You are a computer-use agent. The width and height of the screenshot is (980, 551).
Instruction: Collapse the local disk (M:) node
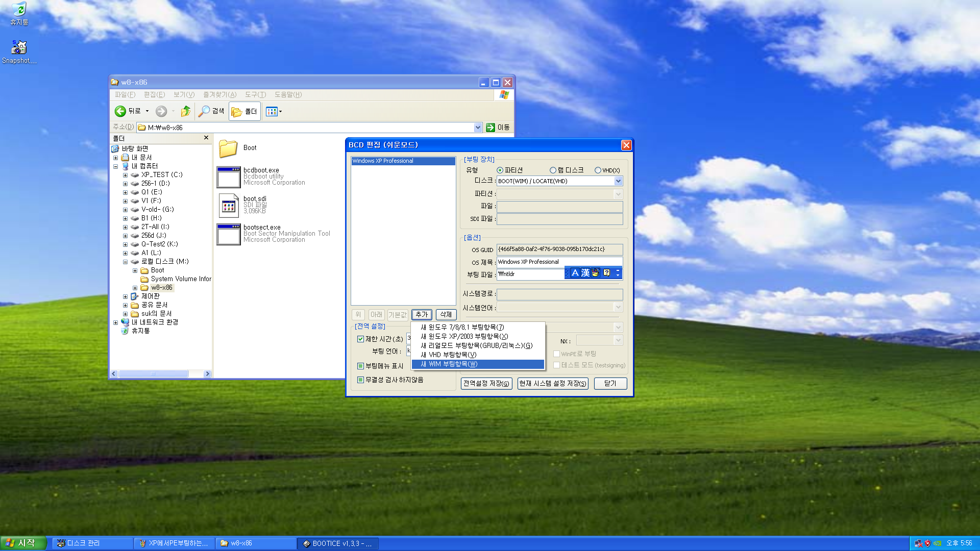coord(125,262)
